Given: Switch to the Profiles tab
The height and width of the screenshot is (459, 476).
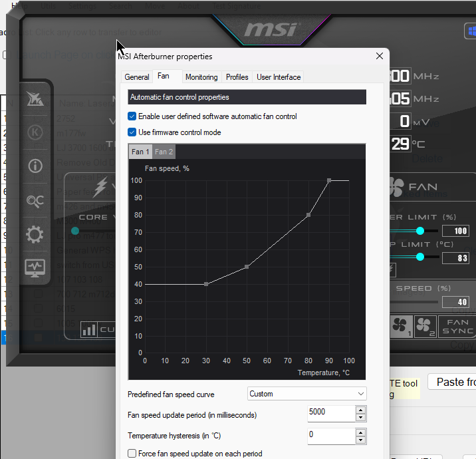Looking at the screenshot, I should [x=237, y=77].
